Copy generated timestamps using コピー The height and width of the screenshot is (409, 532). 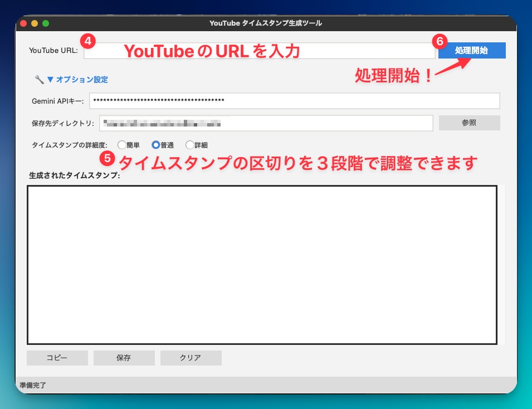[57, 358]
